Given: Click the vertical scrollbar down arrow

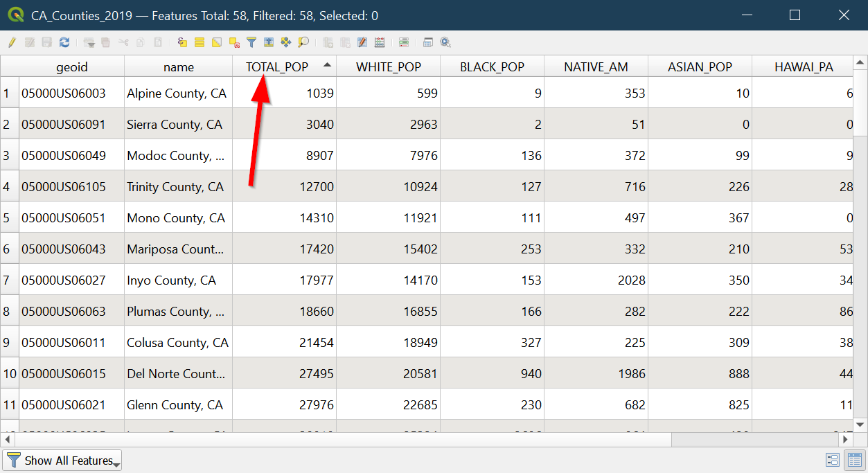Looking at the screenshot, I should 860,425.
